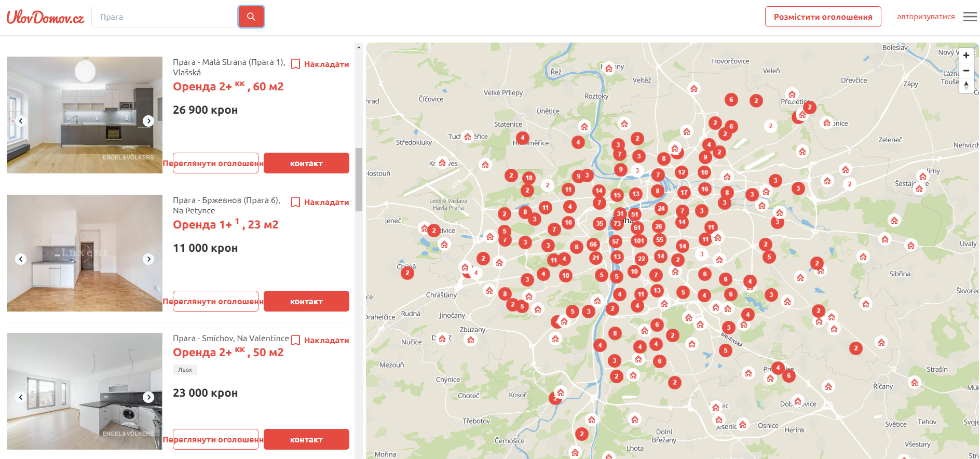View the 26 900 крон listing details
The width and height of the screenshot is (980, 459).
pos(215,163)
